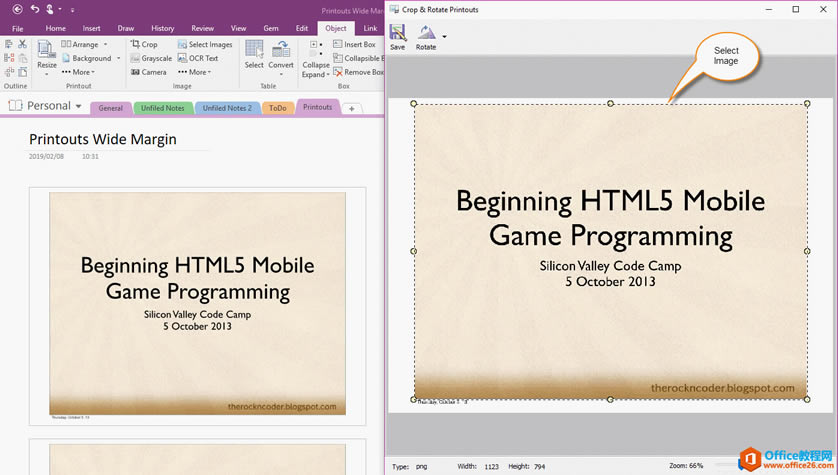
Task: Open the Background dropdown in Printout group
Action: click(91, 58)
